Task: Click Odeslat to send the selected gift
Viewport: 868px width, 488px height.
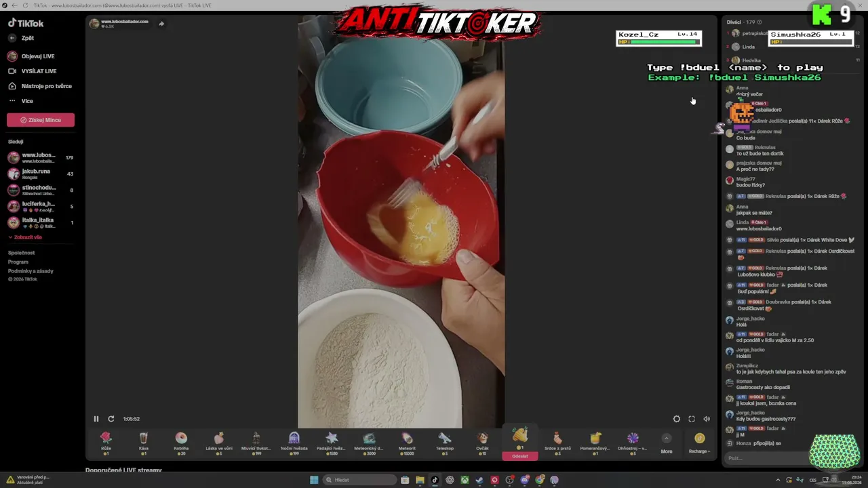Action: point(520,456)
